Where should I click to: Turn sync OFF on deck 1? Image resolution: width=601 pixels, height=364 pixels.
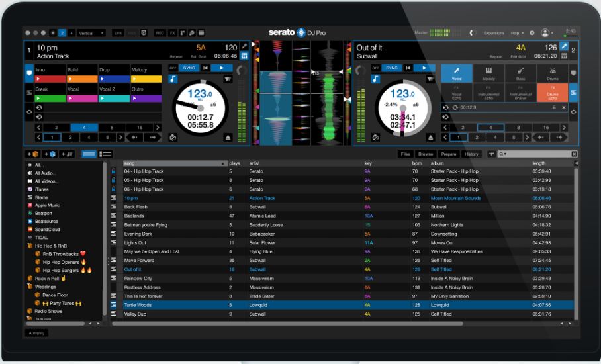coord(173,68)
